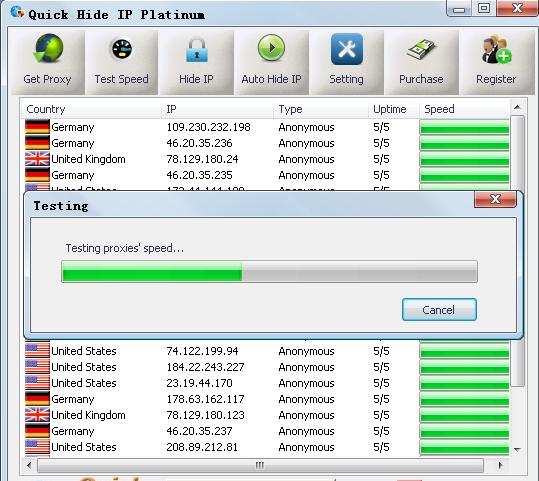
Task: Click US flag of 74.122.199.94 row
Action: click(37, 351)
